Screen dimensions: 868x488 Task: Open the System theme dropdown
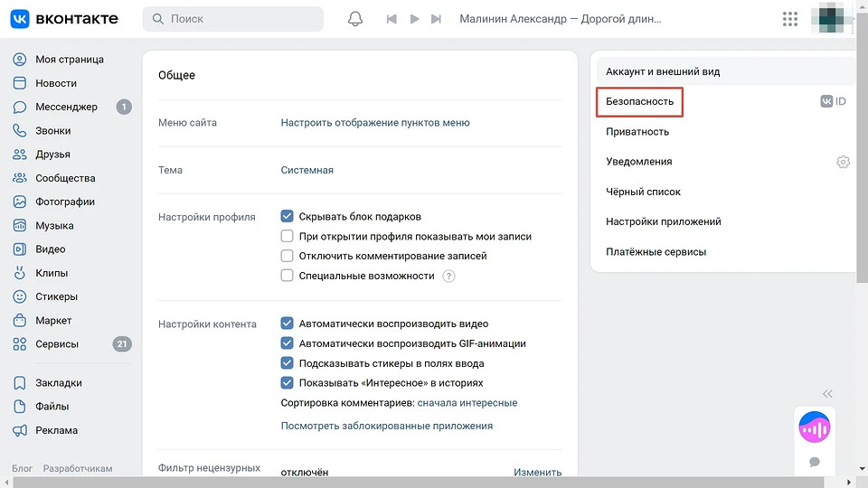point(307,170)
